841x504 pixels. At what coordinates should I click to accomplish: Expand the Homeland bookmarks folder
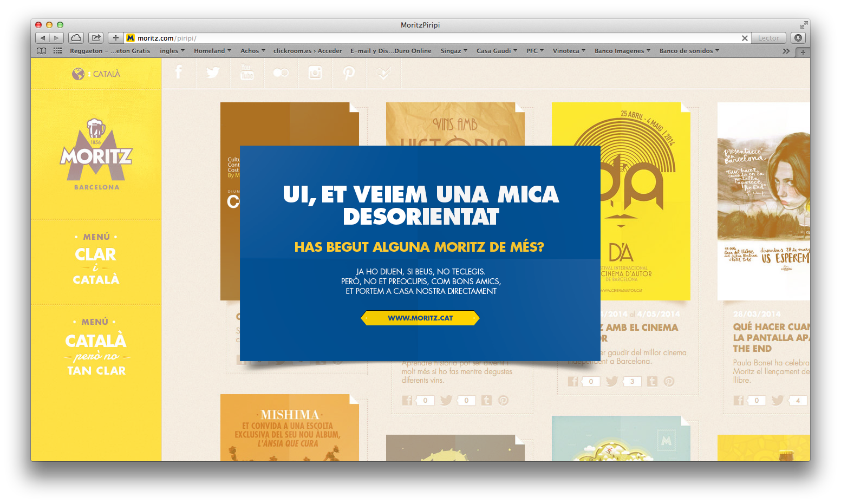(x=212, y=51)
